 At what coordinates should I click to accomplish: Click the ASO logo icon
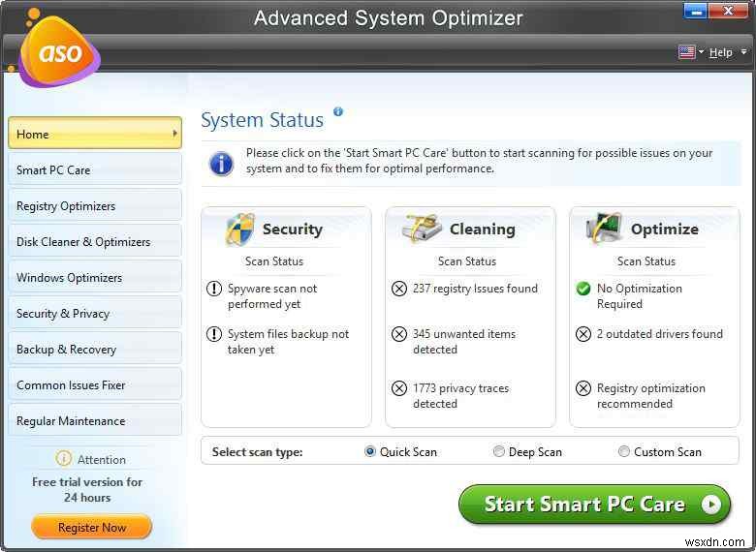(x=59, y=51)
